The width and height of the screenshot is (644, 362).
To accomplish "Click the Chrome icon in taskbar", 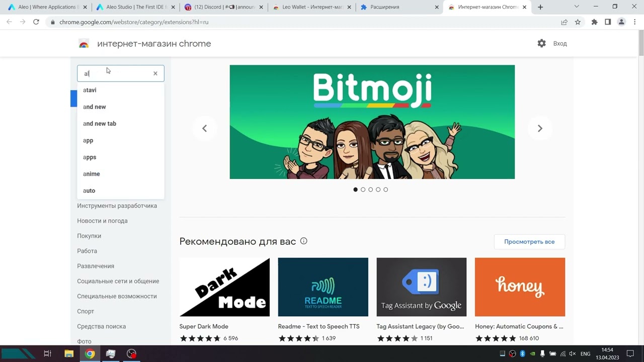I will 90,353.
